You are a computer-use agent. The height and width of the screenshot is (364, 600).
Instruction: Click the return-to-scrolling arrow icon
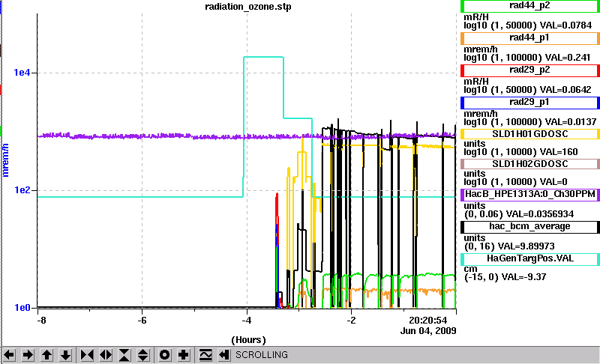tap(224, 355)
